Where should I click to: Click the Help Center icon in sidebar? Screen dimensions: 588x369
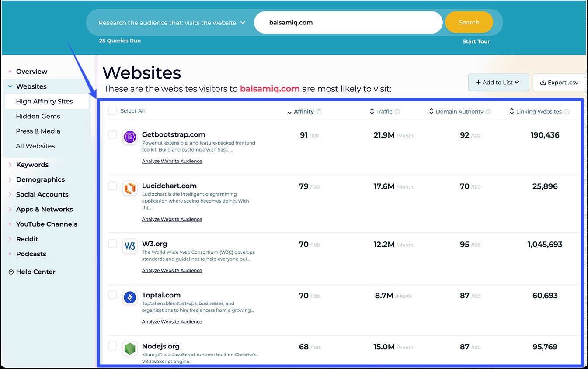(x=10, y=272)
